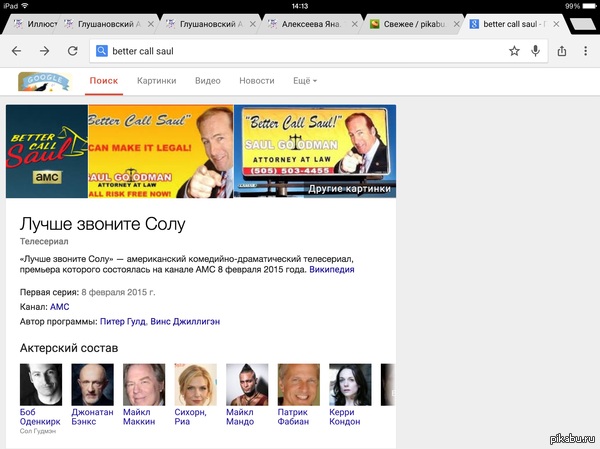
Task: Open Майкл Маккин's photo
Action: 144,385
